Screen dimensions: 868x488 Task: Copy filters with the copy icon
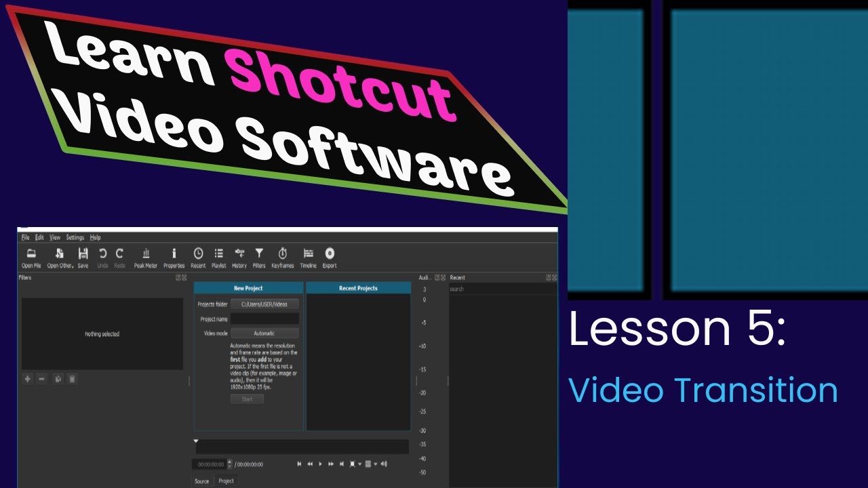[x=58, y=379]
